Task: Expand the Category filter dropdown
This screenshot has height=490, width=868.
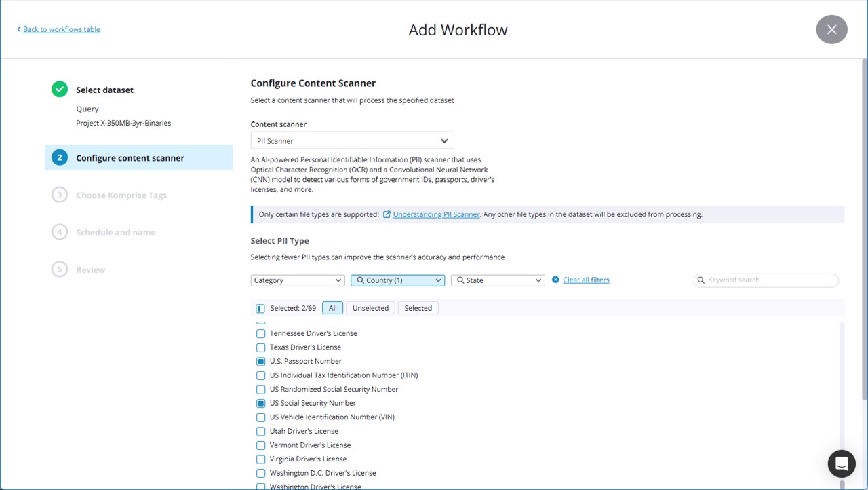Action: pos(298,280)
